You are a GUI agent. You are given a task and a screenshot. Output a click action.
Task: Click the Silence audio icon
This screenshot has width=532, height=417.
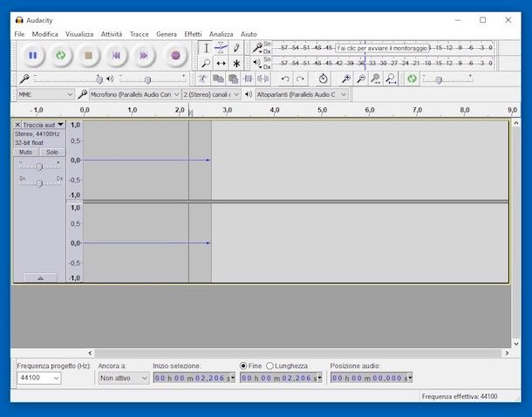(x=263, y=79)
